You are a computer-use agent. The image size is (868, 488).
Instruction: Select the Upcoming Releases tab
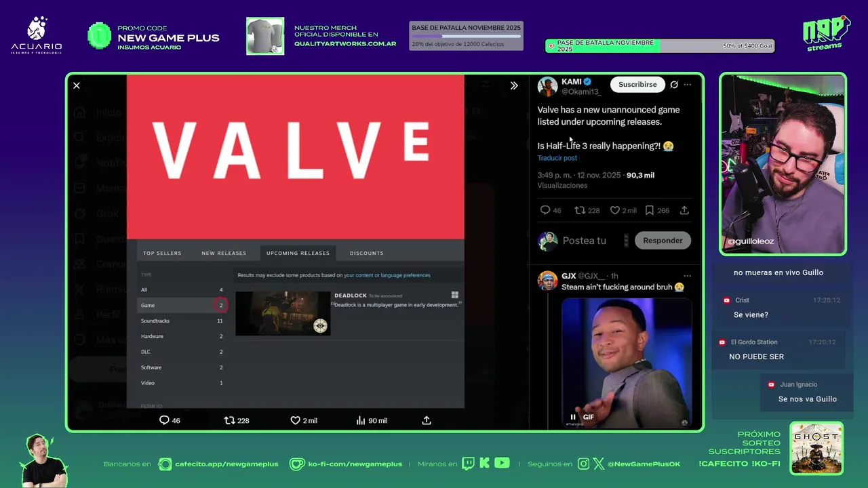click(298, 253)
